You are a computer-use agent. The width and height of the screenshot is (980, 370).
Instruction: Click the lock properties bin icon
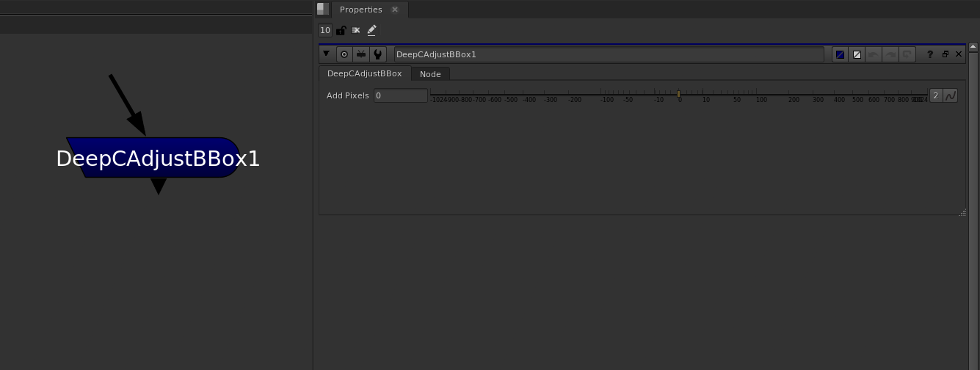[341, 30]
